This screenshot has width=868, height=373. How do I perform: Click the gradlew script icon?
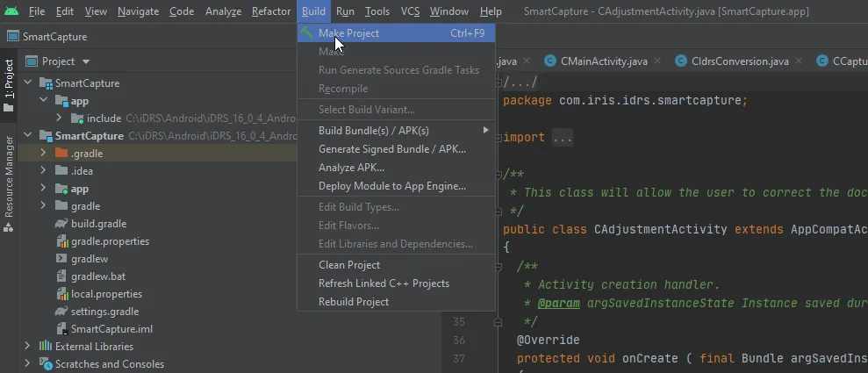tap(61, 258)
